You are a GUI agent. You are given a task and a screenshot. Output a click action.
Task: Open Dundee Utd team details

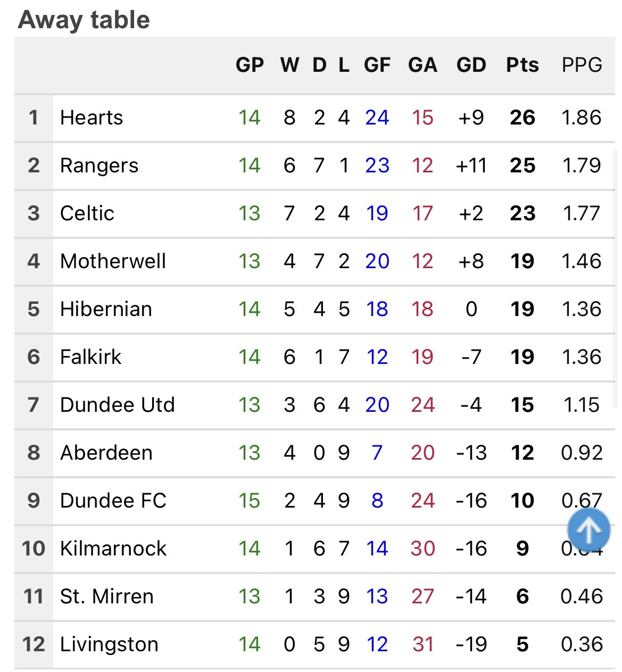(x=117, y=405)
